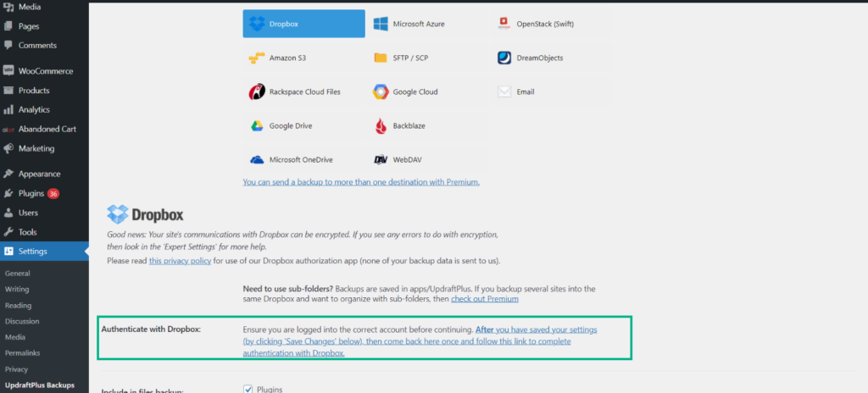
Task: Click the Tools wrench icon
Action: coord(8,232)
